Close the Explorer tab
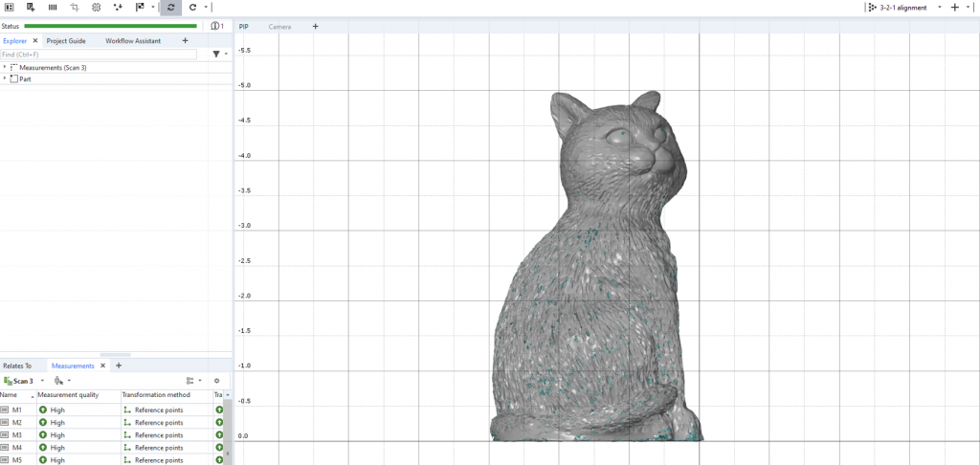Image resolution: width=980 pixels, height=465 pixels. coord(35,40)
